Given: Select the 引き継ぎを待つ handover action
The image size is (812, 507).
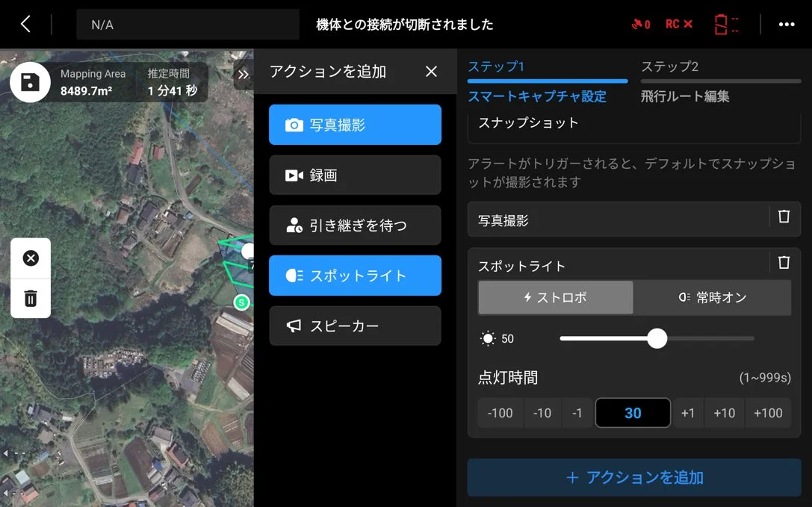Looking at the screenshot, I should pos(355,225).
